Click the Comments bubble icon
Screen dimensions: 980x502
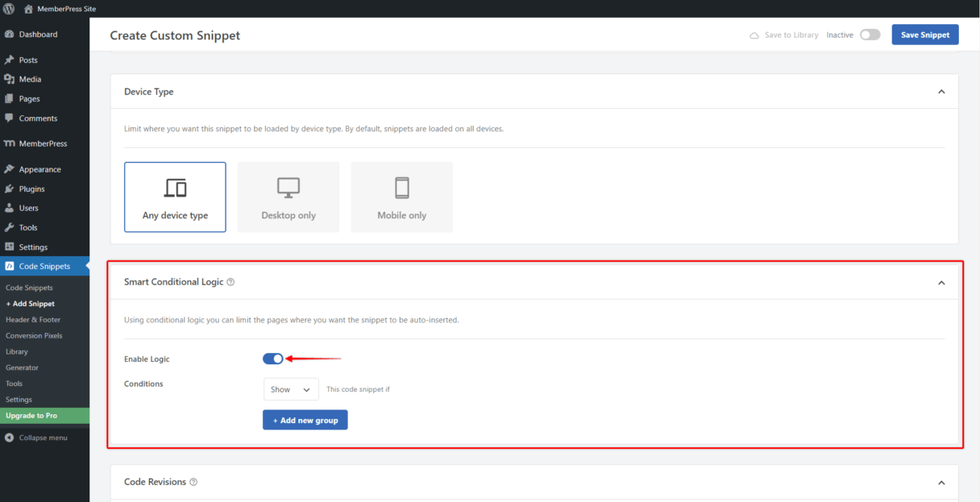pyautogui.click(x=10, y=118)
